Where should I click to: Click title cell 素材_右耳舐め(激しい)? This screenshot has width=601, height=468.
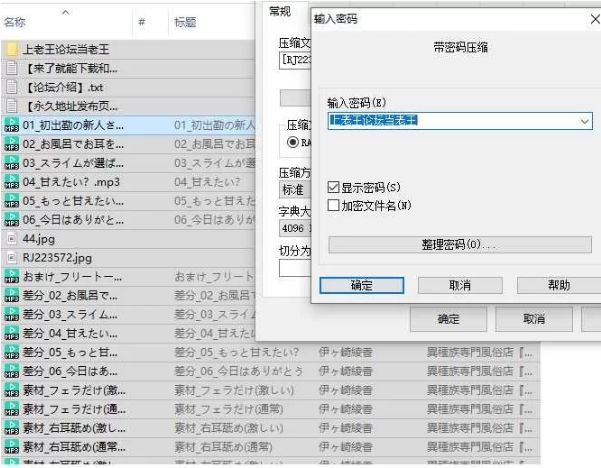[x=228, y=428]
